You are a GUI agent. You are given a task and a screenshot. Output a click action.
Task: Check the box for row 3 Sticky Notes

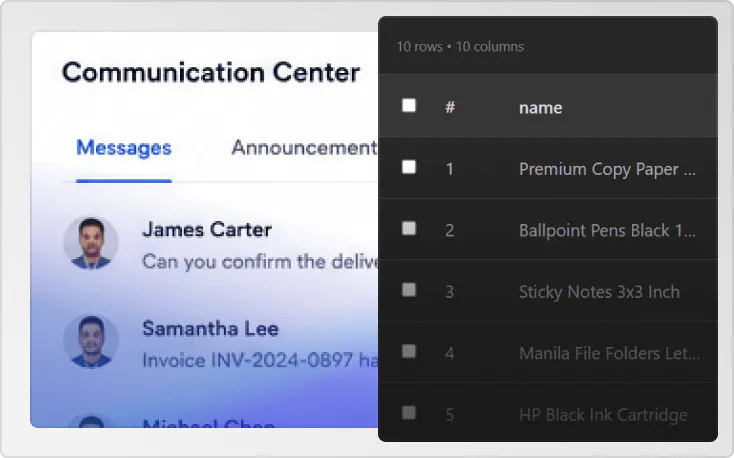point(409,290)
